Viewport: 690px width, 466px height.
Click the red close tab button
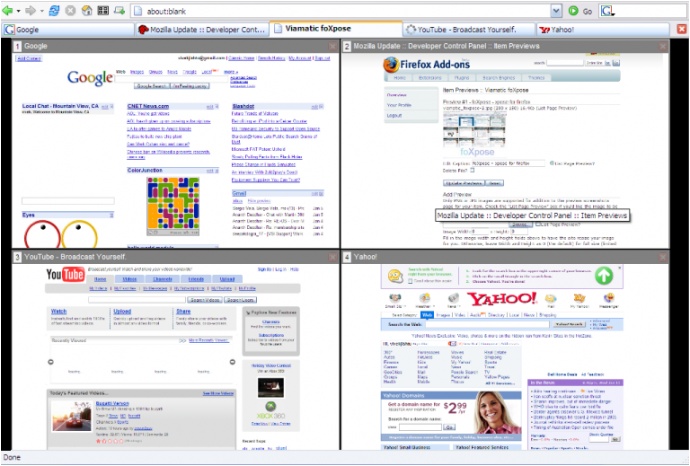coord(682,29)
